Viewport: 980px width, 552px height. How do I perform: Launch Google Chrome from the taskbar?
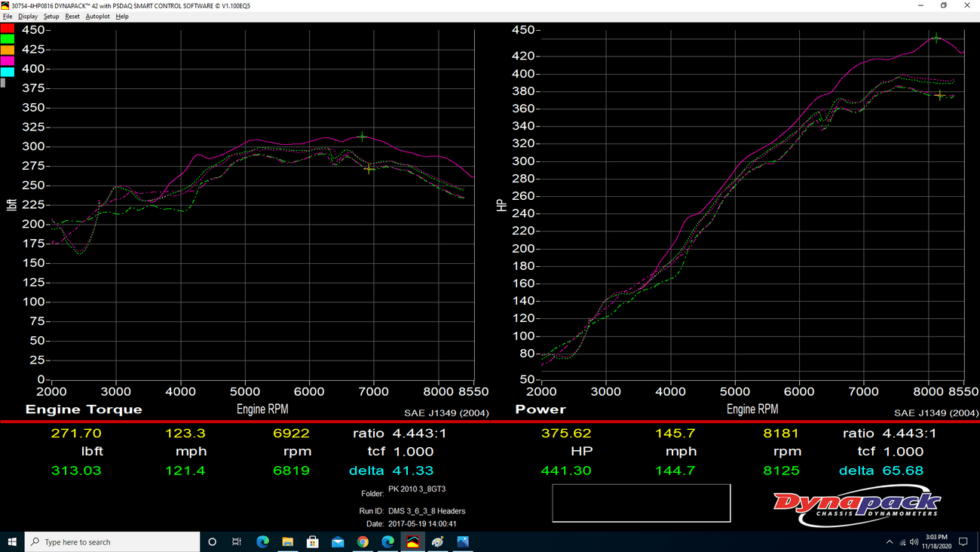pos(363,541)
